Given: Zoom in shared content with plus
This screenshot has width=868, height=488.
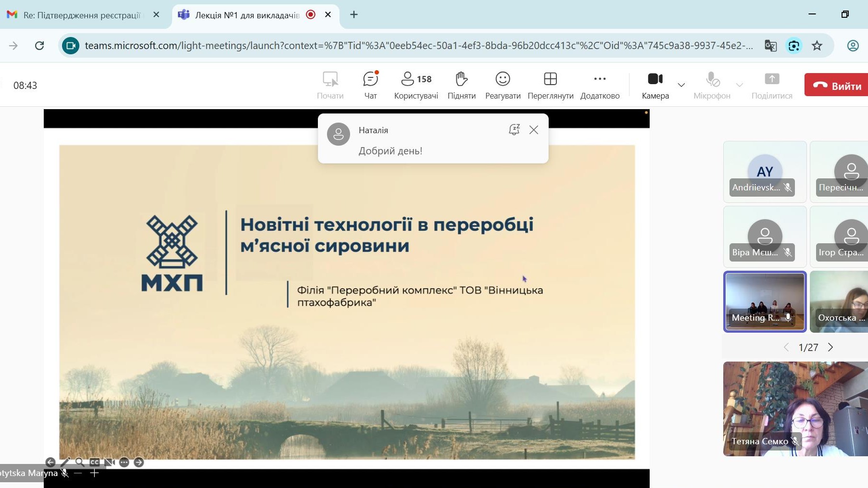Looking at the screenshot, I should (x=95, y=474).
